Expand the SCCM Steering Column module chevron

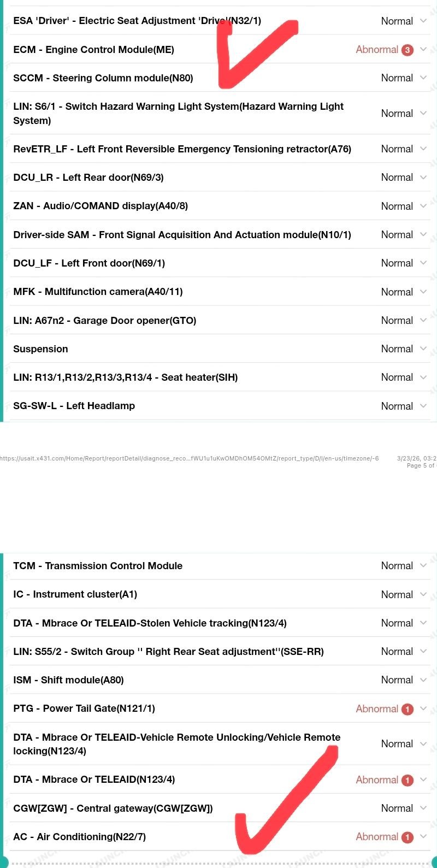(423, 78)
